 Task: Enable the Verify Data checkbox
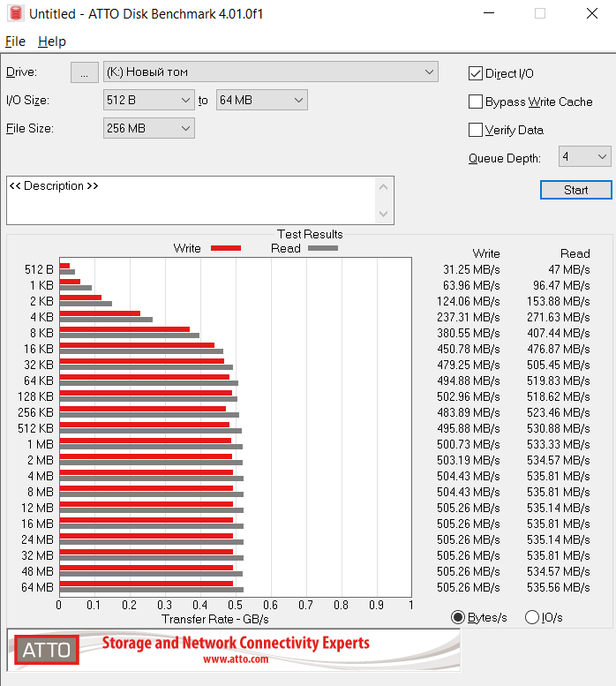point(476,130)
